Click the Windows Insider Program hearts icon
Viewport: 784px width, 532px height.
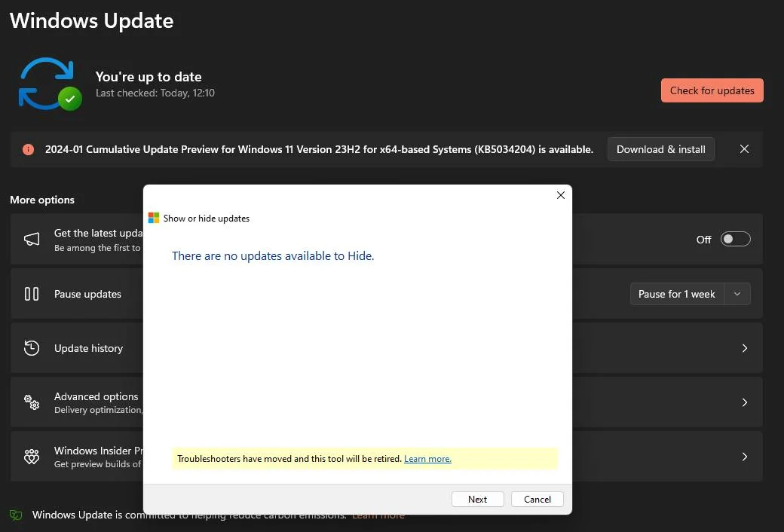click(x=32, y=457)
